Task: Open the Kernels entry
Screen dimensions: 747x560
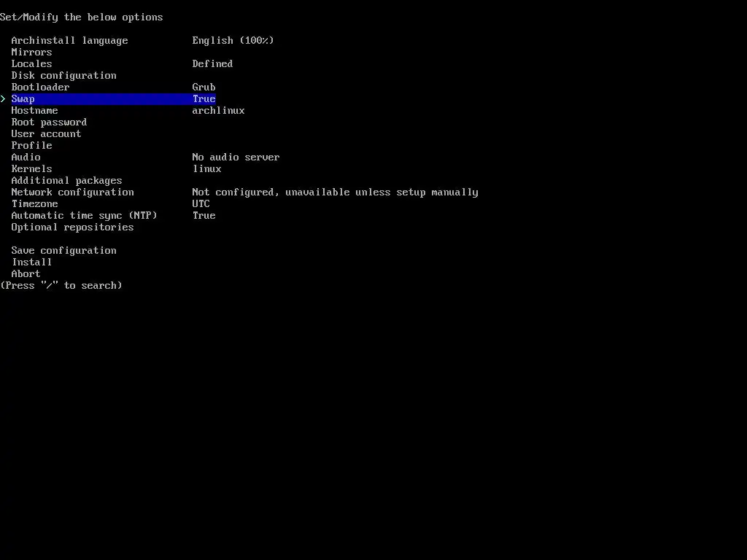Action: [x=31, y=168]
